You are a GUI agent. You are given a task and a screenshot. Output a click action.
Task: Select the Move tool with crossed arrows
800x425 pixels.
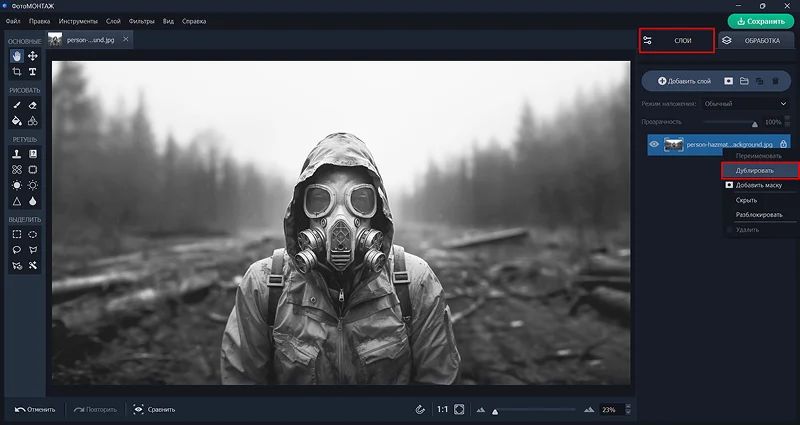coord(33,56)
